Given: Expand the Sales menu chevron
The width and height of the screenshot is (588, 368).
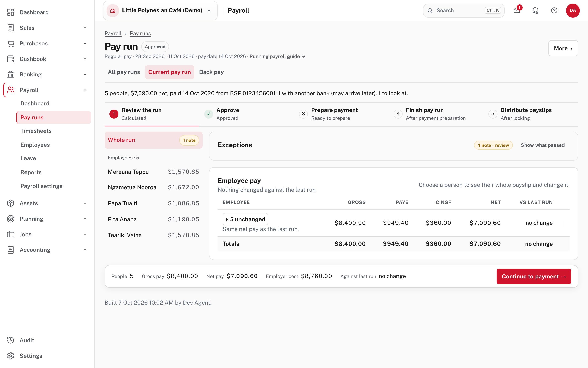Looking at the screenshot, I should (x=85, y=28).
